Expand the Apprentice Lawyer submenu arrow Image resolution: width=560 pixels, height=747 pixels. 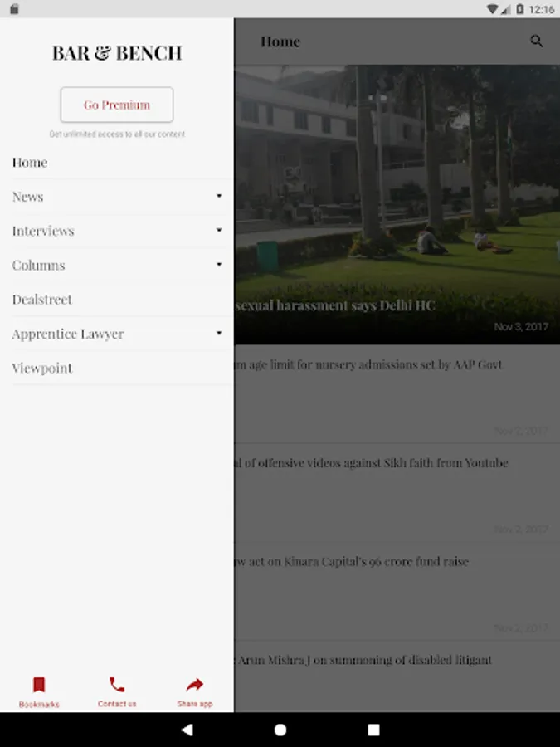point(219,334)
